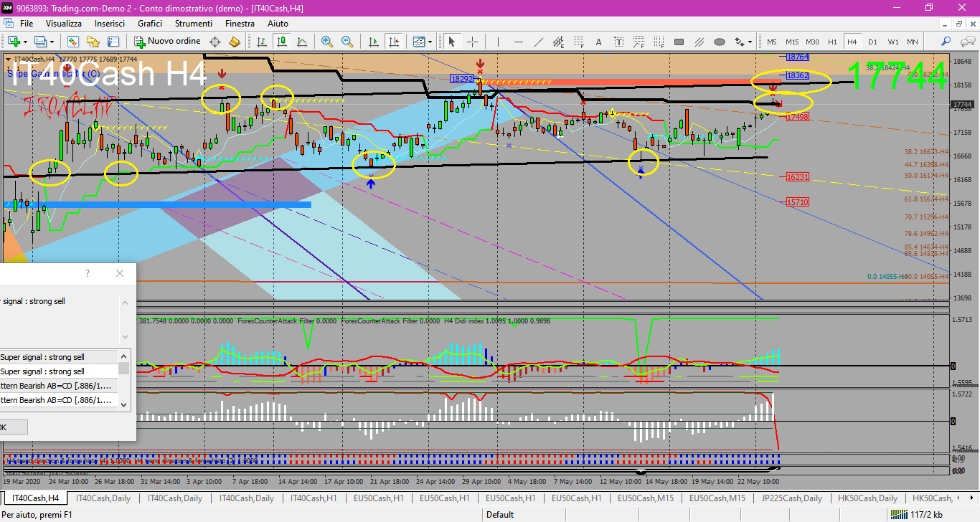Viewport: 980px width, 522px height.
Task: Open the search magnifier icon
Action: [946, 42]
